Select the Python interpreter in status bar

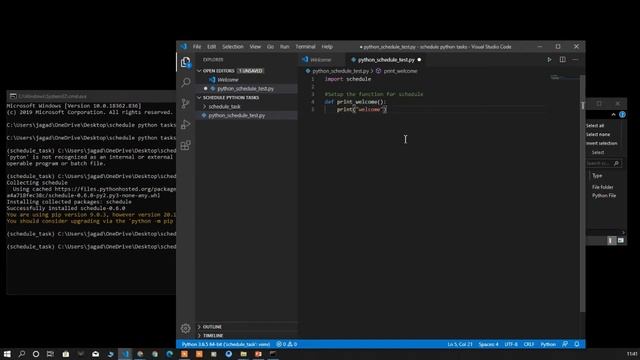(226, 344)
